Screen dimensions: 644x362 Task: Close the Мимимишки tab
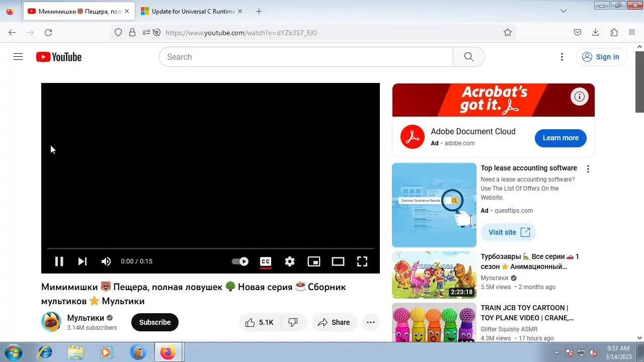[126, 11]
